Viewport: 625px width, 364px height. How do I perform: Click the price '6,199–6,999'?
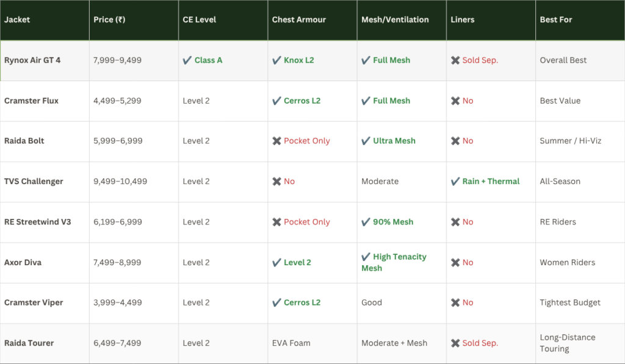118,222
